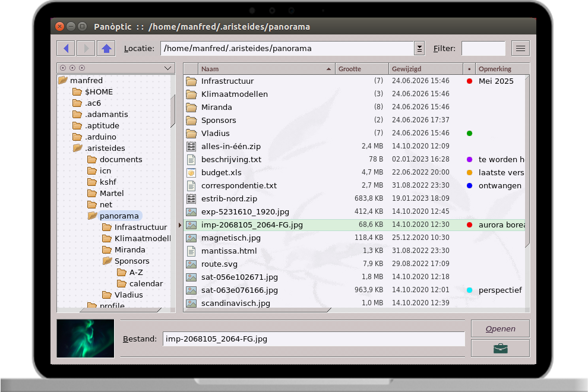Click the document icon of mantissa.html
The width and height of the screenshot is (588, 392).
(x=191, y=251)
